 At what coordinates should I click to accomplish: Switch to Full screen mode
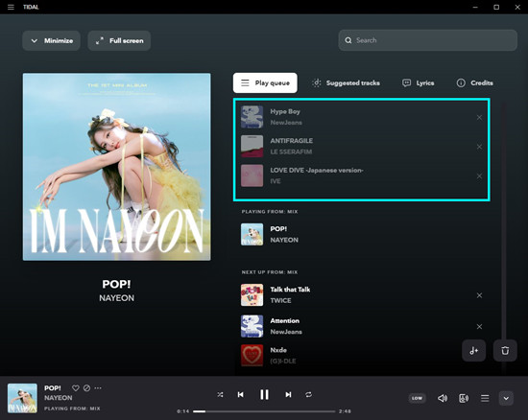click(x=119, y=40)
